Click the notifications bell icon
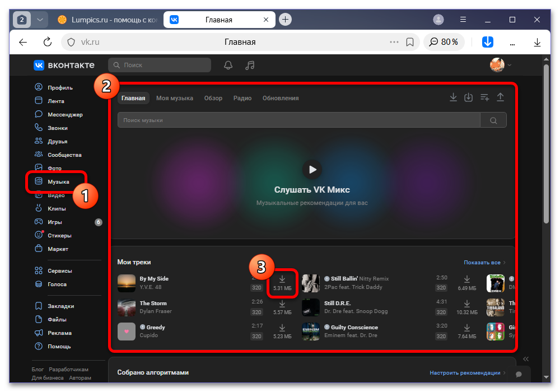The width and height of the screenshot is (560, 392). click(228, 65)
